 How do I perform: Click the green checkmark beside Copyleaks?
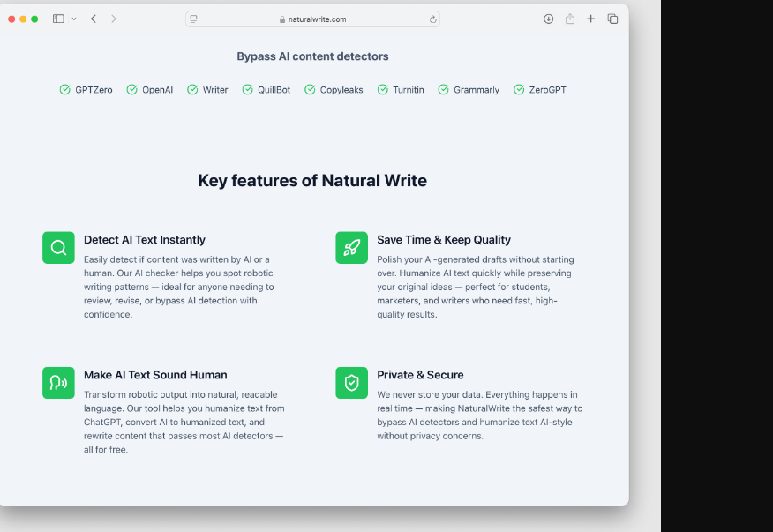coord(310,89)
